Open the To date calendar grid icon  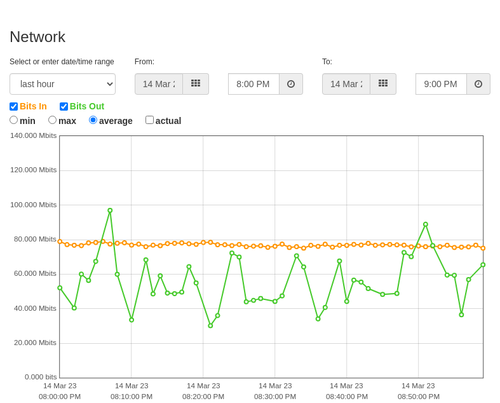(383, 84)
